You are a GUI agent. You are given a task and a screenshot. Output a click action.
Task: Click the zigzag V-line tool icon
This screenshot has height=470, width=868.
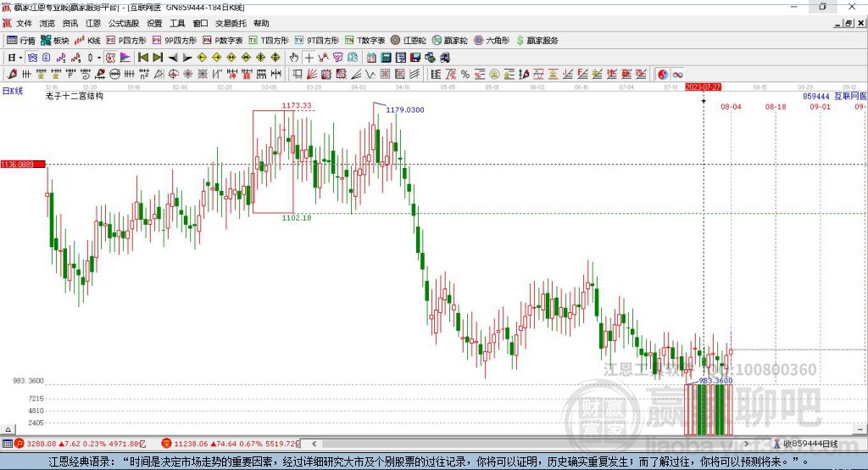click(370, 75)
